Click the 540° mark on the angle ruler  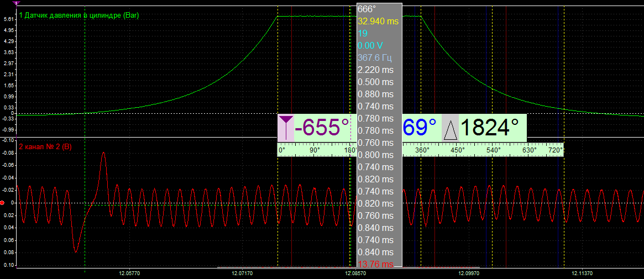pos(493,150)
